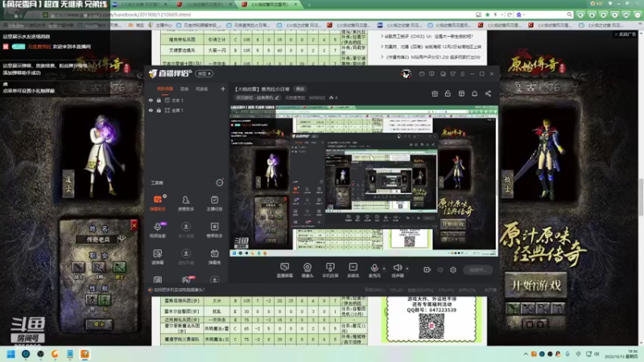Select the first class icon in character panel
This screenshot has width=644, height=362.
(x=78, y=267)
